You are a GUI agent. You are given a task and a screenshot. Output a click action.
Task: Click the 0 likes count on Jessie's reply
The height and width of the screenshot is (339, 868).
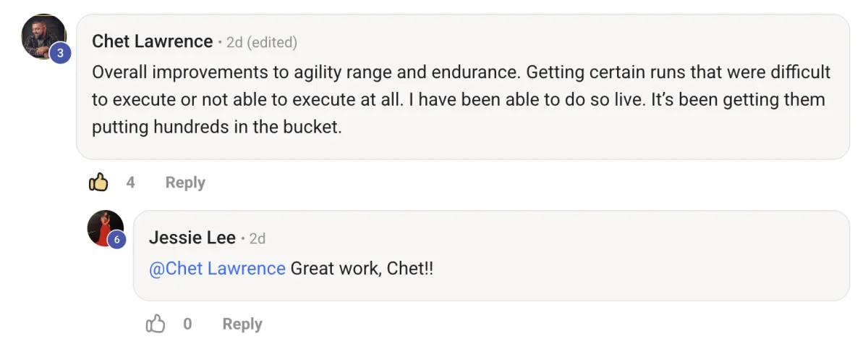point(187,324)
